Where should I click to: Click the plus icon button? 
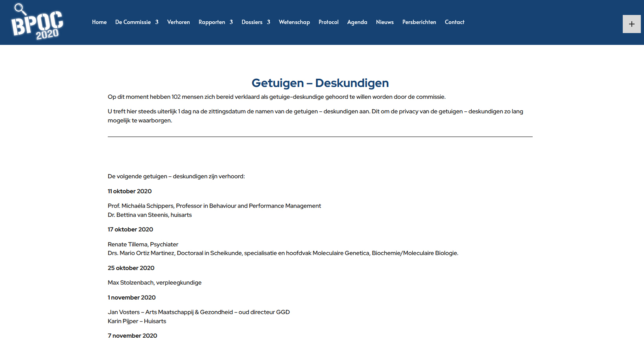pos(631,24)
